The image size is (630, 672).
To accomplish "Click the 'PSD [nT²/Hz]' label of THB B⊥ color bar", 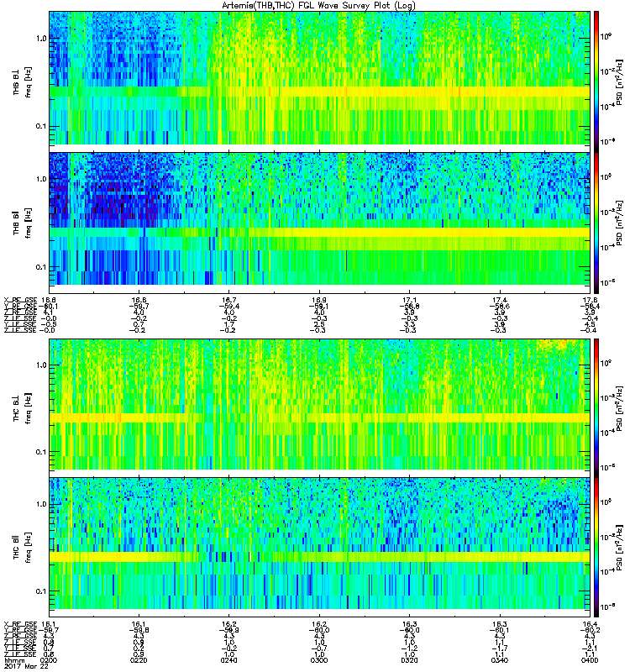I will coord(619,82).
